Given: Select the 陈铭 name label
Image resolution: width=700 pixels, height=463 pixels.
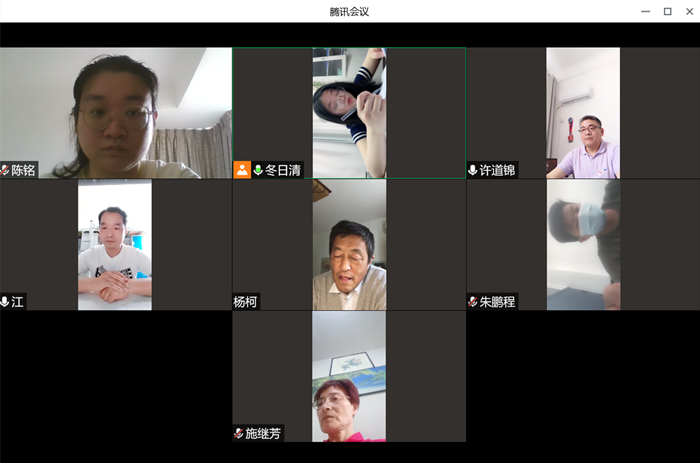Looking at the screenshot, I should click(x=23, y=170).
